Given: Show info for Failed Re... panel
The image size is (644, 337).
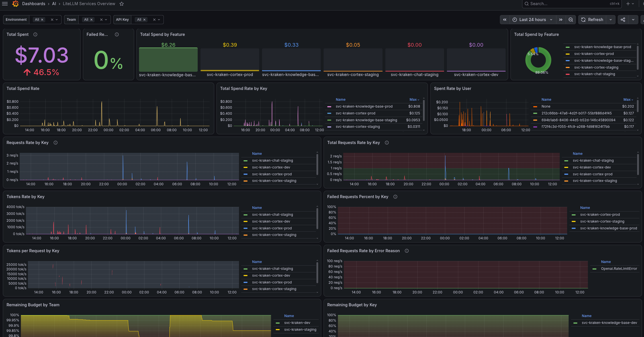Looking at the screenshot, I should 117,34.
